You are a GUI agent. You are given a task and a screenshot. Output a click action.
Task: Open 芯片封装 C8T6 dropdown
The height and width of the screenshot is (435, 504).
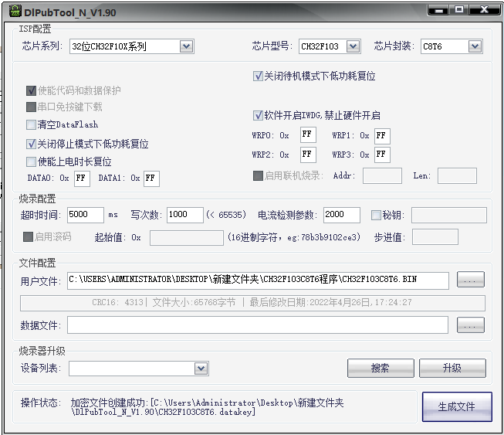(x=475, y=46)
